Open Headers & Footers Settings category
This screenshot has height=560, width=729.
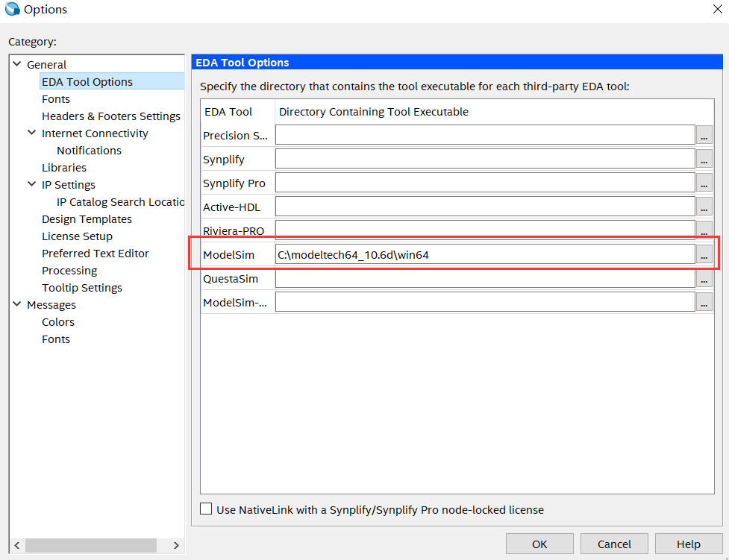(x=111, y=116)
